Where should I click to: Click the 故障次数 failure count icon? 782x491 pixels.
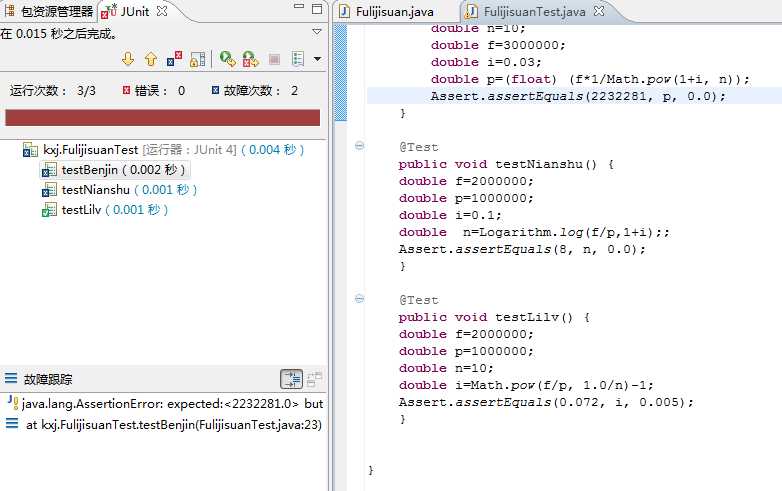(x=215, y=90)
